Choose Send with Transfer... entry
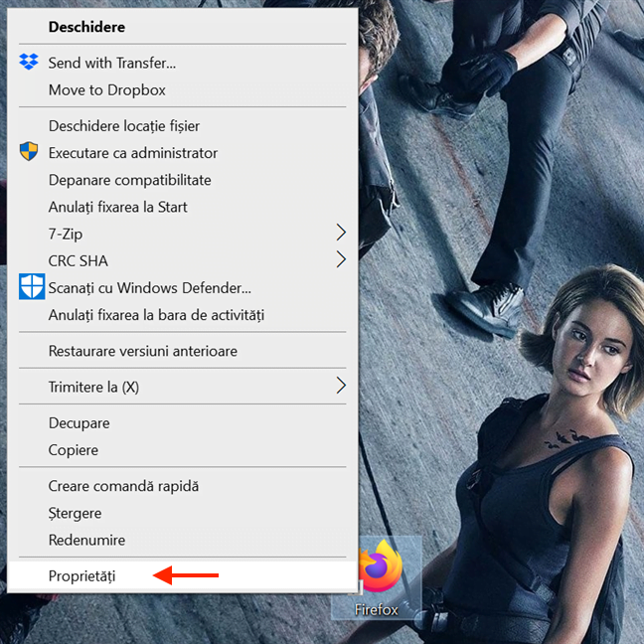Image resolution: width=644 pixels, height=644 pixels. pos(182,63)
